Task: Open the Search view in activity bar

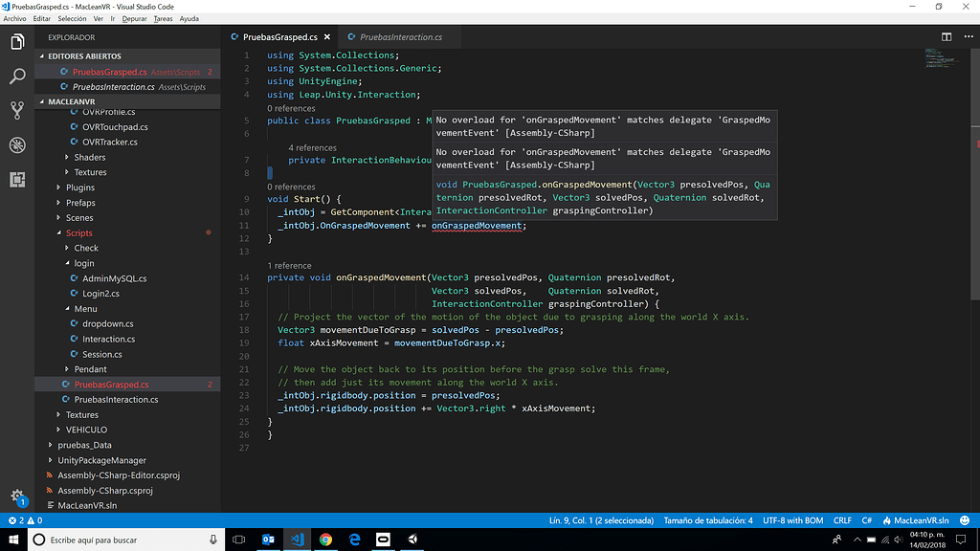Action: pos(17,77)
